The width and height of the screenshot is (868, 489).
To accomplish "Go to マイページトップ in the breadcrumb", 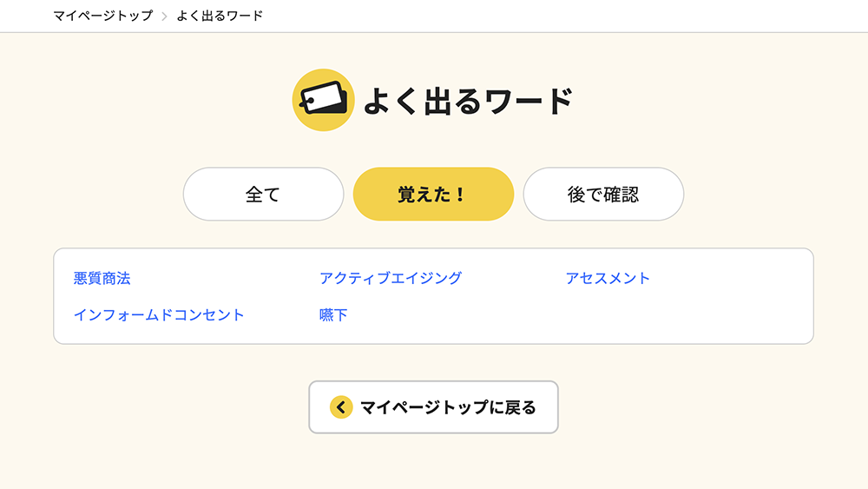I will tap(102, 16).
